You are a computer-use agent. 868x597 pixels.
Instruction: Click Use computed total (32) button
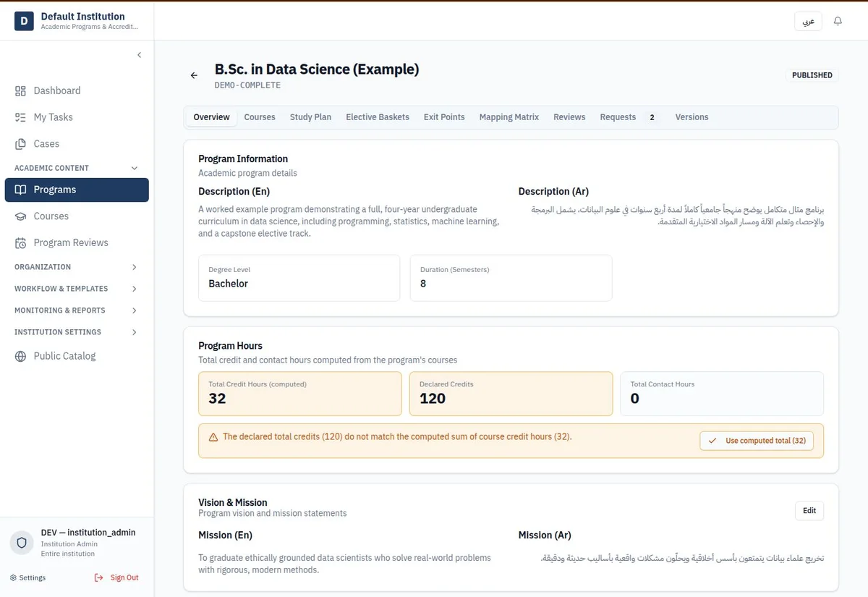coord(757,441)
